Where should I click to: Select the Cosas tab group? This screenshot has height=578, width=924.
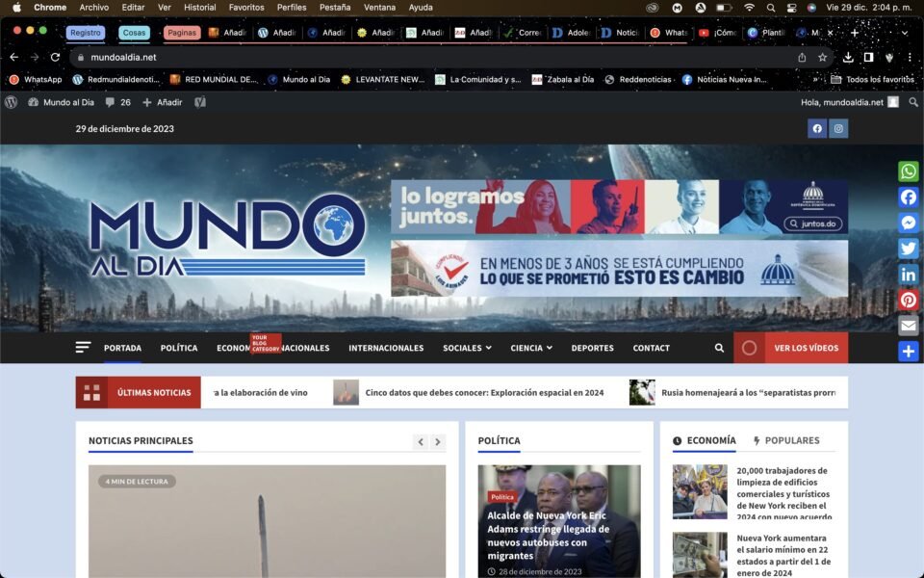pos(134,33)
